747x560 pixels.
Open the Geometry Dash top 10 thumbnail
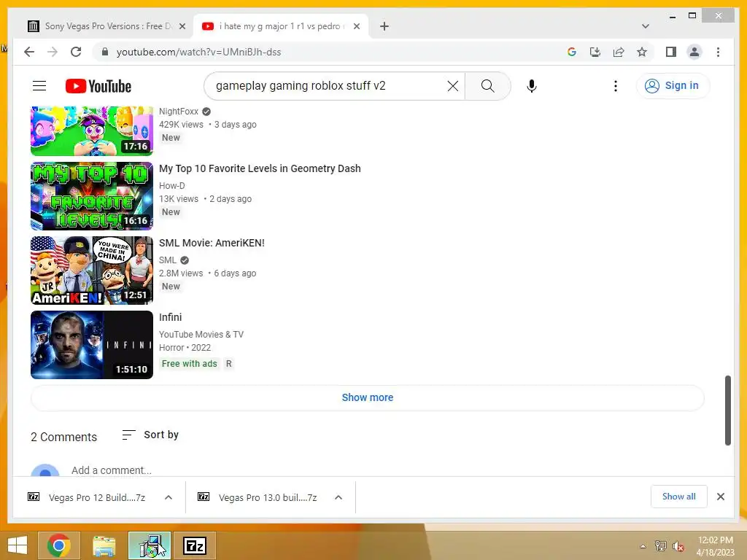pos(92,196)
